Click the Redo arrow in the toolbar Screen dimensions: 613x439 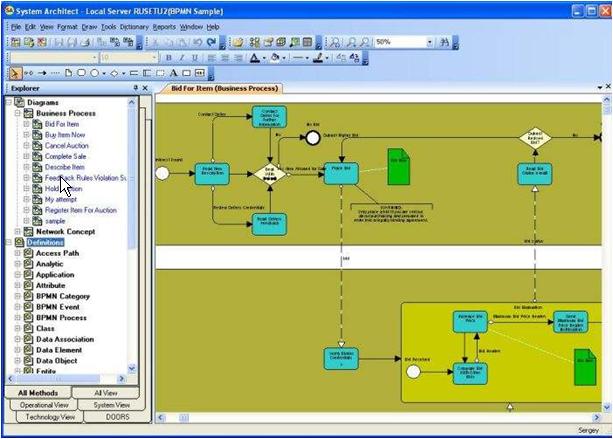[x=211, y=42]
